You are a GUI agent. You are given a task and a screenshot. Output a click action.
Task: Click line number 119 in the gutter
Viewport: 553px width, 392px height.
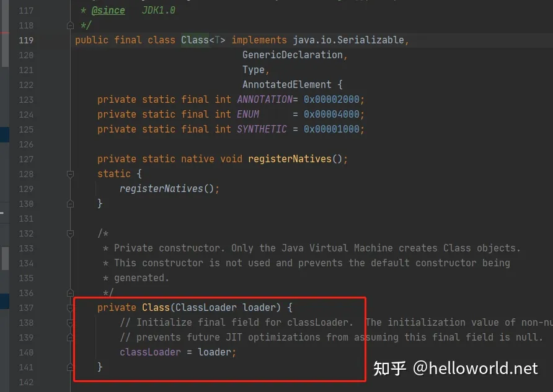coord(26,40)
